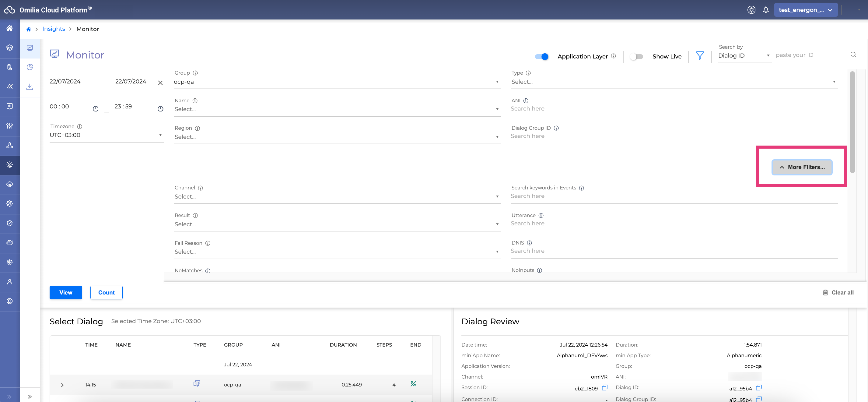Viewport: 868px width, 402px height.
Task: Go to Insights breadcrumb
Action: (54, 29)
